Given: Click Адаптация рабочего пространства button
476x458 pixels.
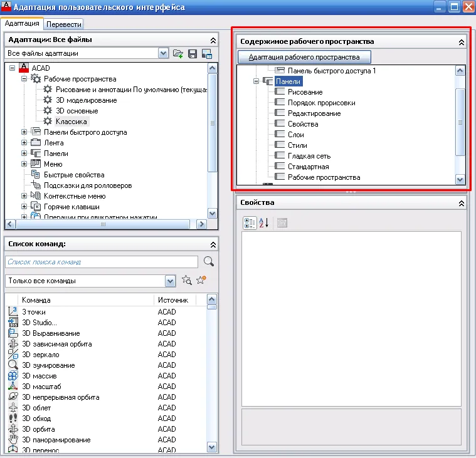Looking at the screenshot, I should [304, 57].
